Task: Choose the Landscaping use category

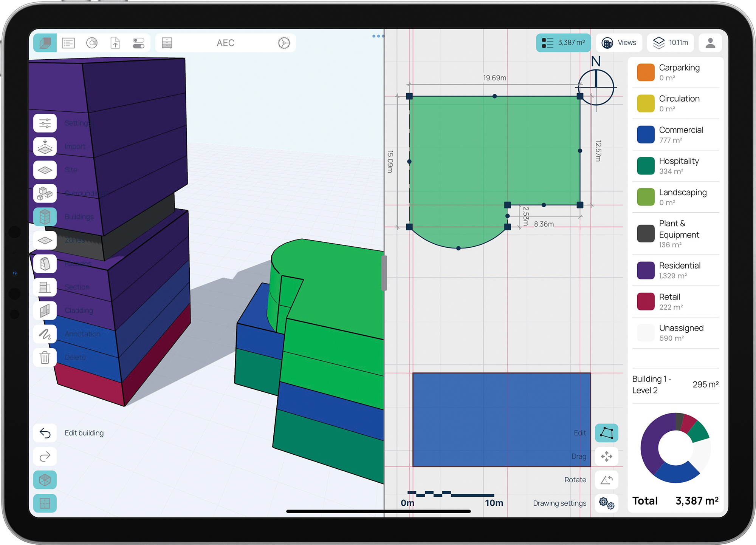Action: pyautogui.click(x=676, y=197)
